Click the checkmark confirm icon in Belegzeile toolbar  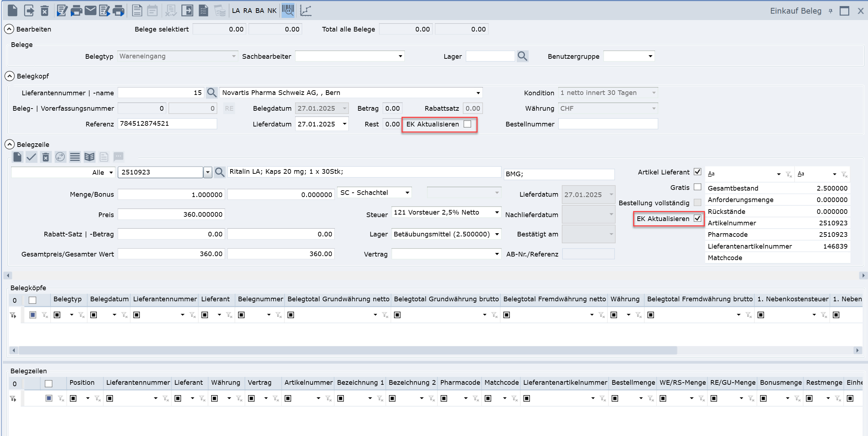[x=32, y=157]
